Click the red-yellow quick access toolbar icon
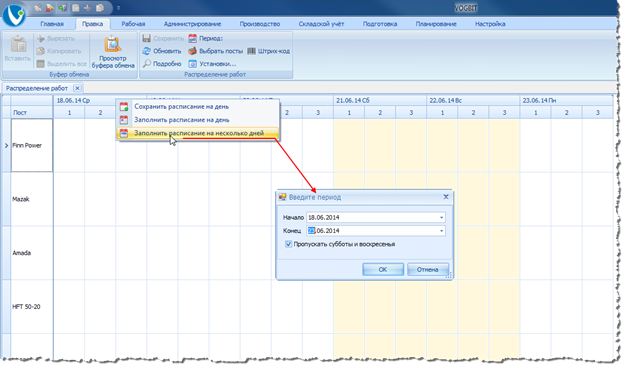 (x=50, y=8)
